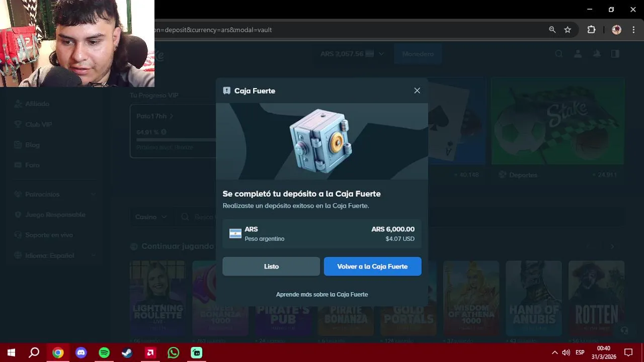This screenshot has width=644, height=362.
Task: Open the red AMD software taskbar icon
Action: click(x=150, y=352)
